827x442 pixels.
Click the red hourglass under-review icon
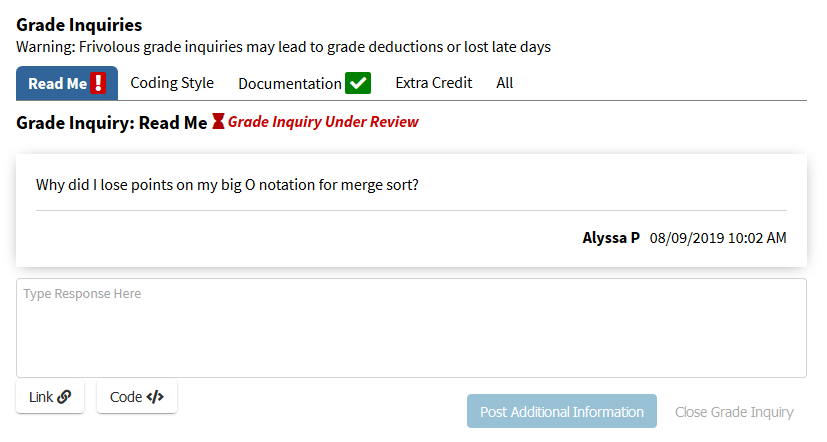218,121
